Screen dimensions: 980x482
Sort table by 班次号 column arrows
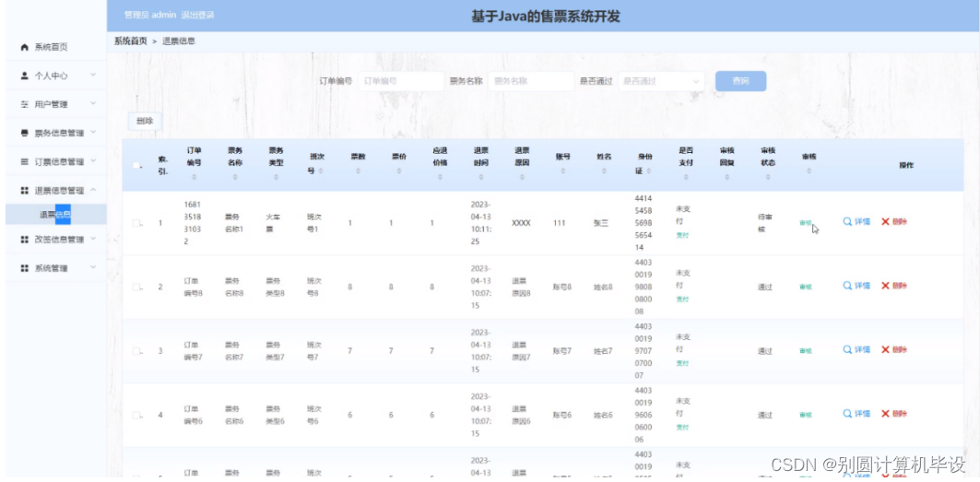(321, 170)
